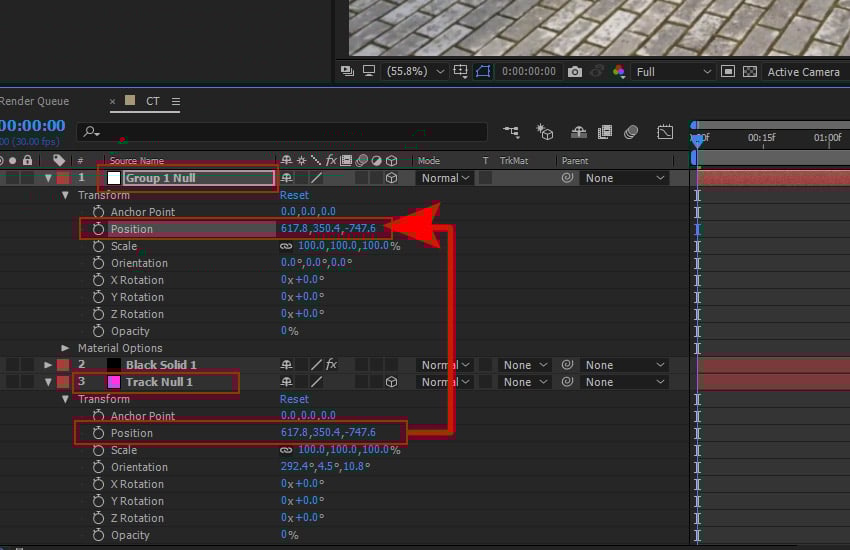Toggle Scale stopwatch under Group 1 Null
The width and height of the screenshot is (850, 550).
pyautogui.click(x=98, y=246)
